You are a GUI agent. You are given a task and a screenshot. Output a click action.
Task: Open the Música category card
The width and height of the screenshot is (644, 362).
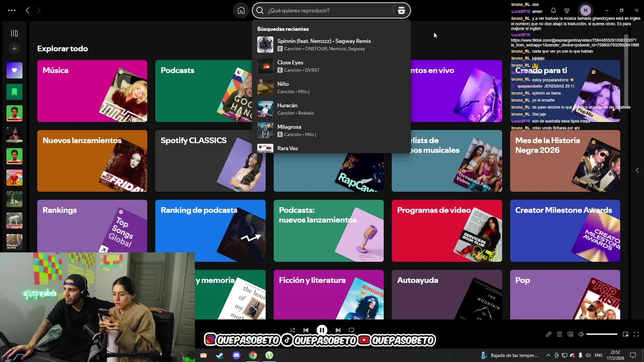click(92, 91)
